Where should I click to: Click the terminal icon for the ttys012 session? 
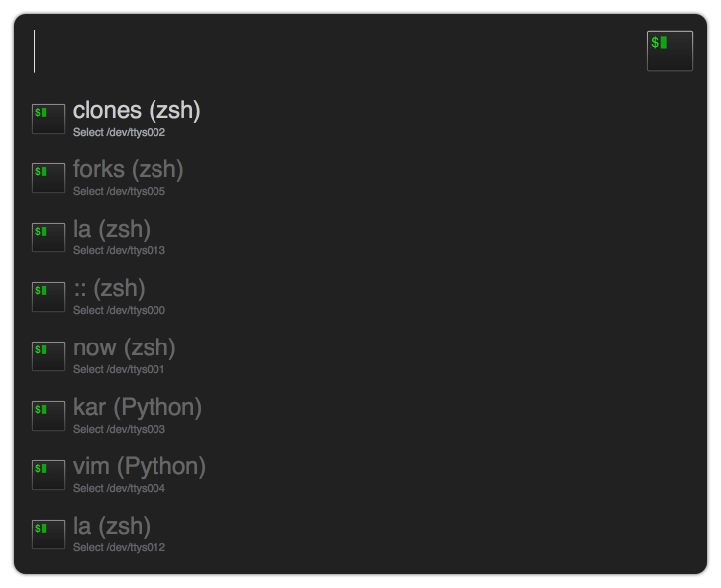(49, 535)
